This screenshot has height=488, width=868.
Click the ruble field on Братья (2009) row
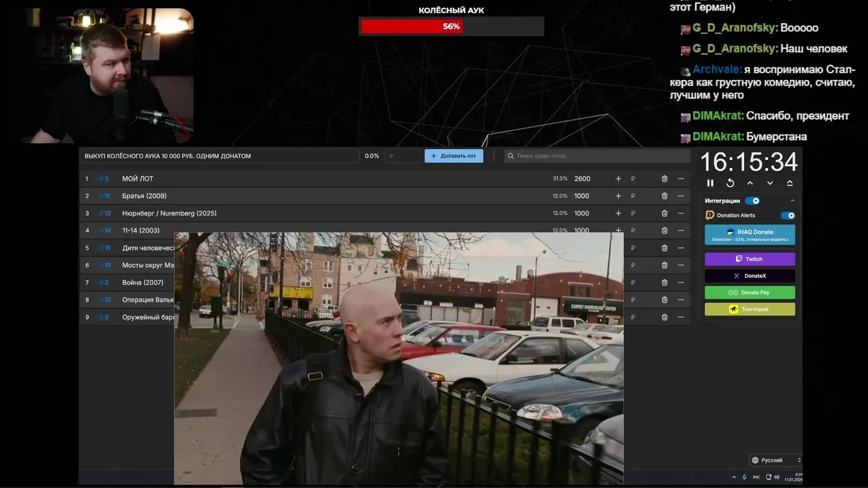tap(641, 196)
